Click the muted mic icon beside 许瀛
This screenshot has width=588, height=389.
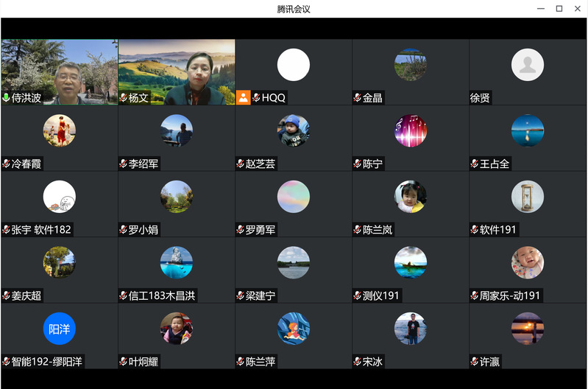click(475, 362)
